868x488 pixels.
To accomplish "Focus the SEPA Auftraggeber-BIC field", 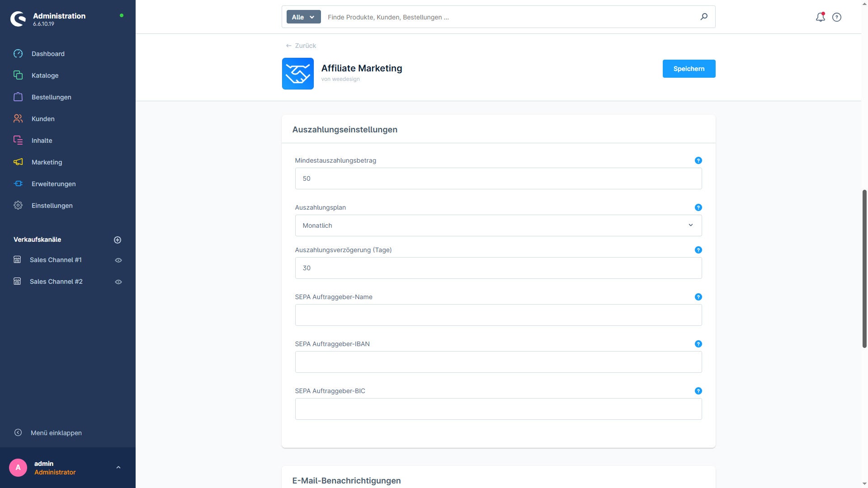I will [x=498, y=409].
